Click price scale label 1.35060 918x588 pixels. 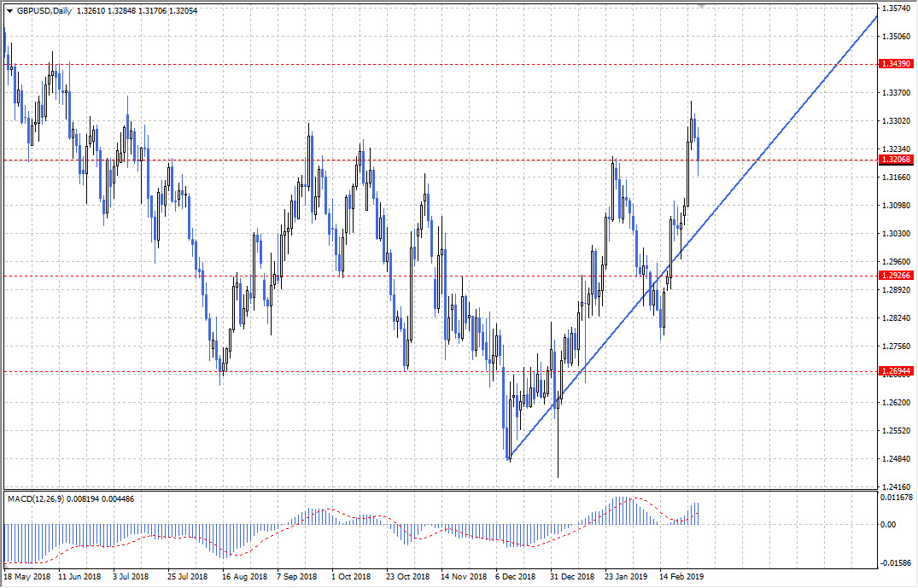(x=897, y=37)
